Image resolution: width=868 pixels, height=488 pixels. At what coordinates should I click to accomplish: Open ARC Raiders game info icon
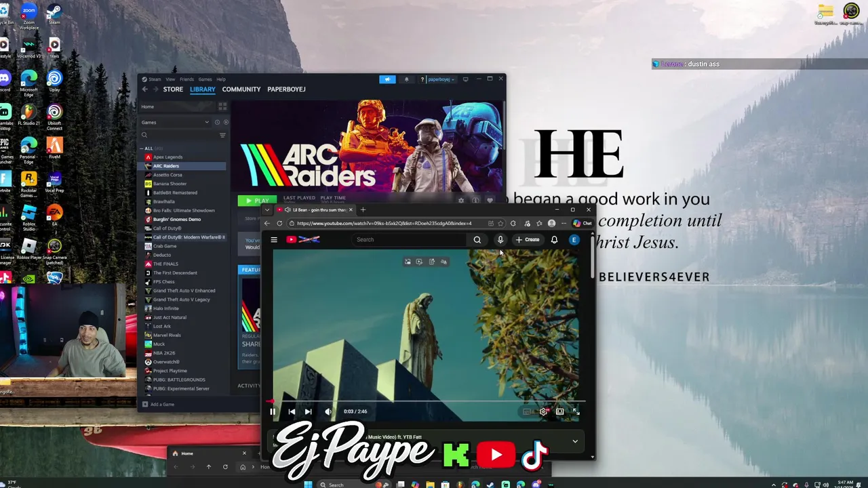coord(475,201)
